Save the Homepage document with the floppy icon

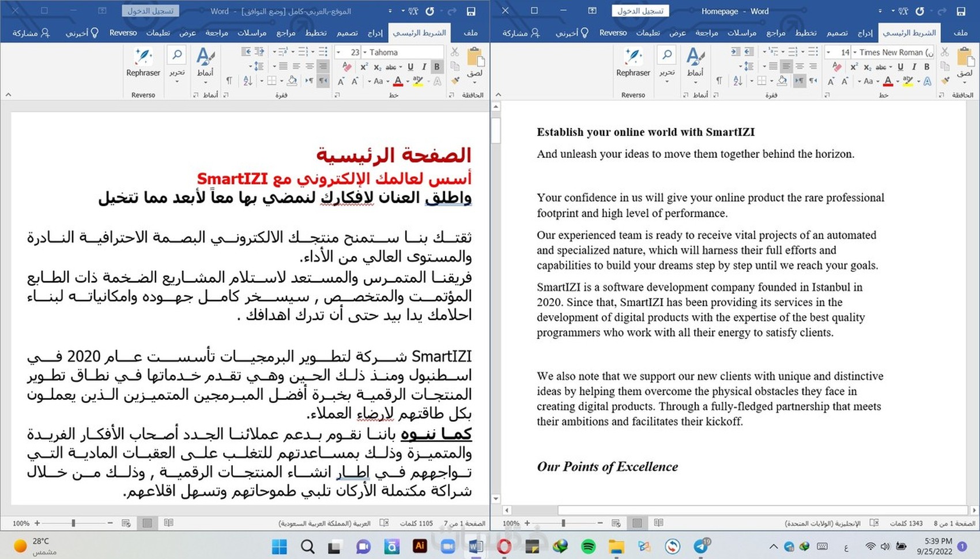tap(960, 11)
